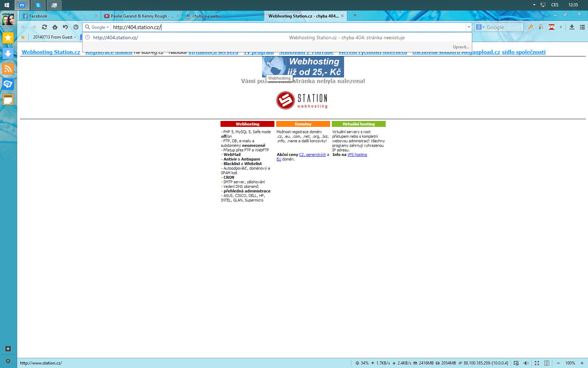The width and height of the screenshot is (588, 368).
Task: Click the 100% zoom level indicator
Action: pyautogui.click(x=570, y=363)
